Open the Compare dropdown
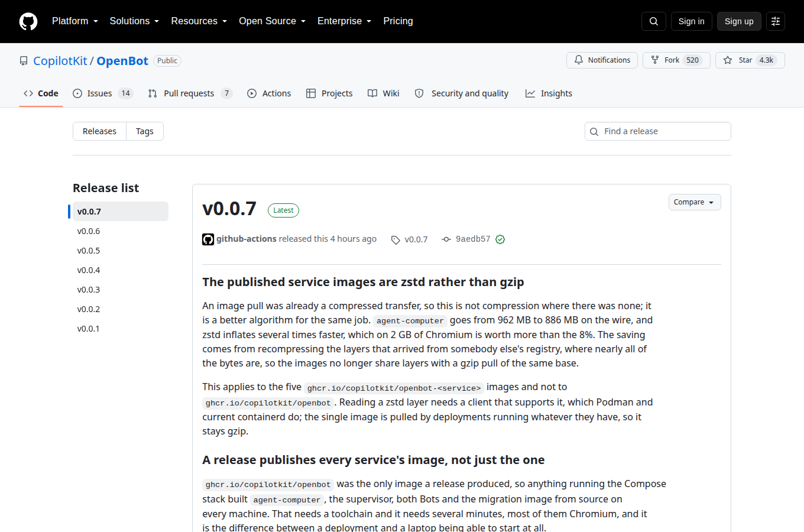 695,202
